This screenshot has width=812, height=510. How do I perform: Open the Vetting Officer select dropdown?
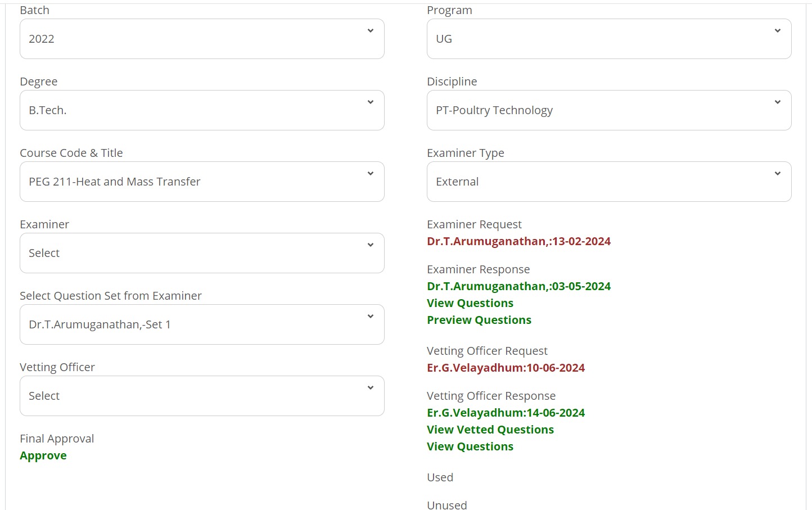(x=201, y=396)
